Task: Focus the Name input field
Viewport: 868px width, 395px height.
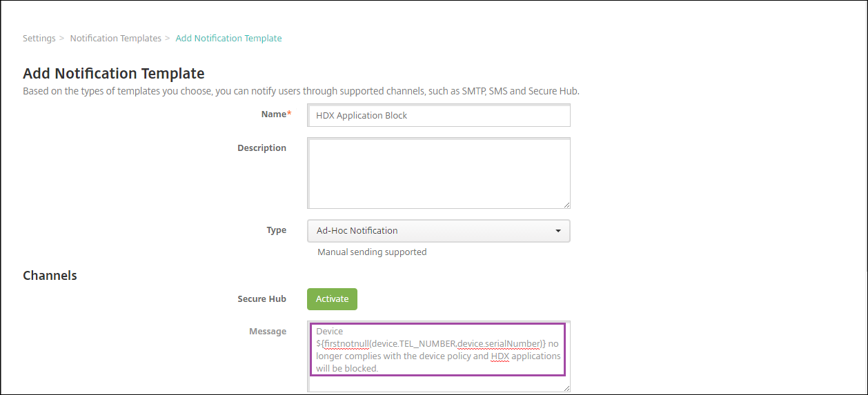Action: 439,115
